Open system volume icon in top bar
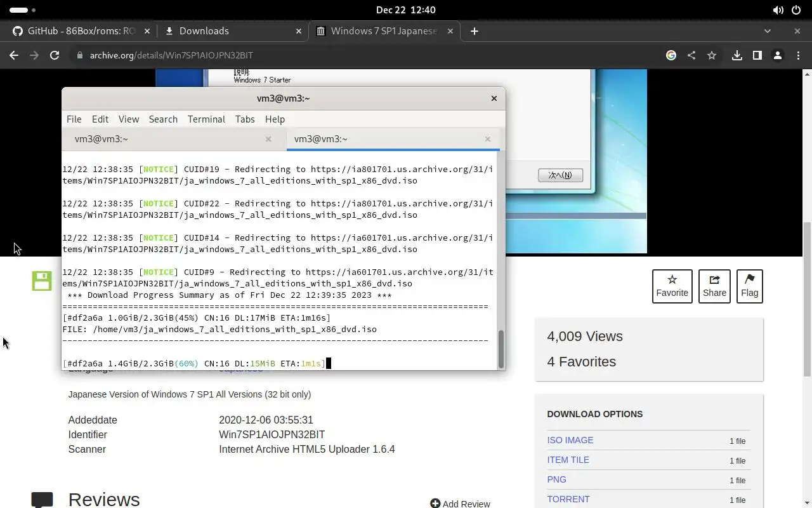 (x=778, y=10)
